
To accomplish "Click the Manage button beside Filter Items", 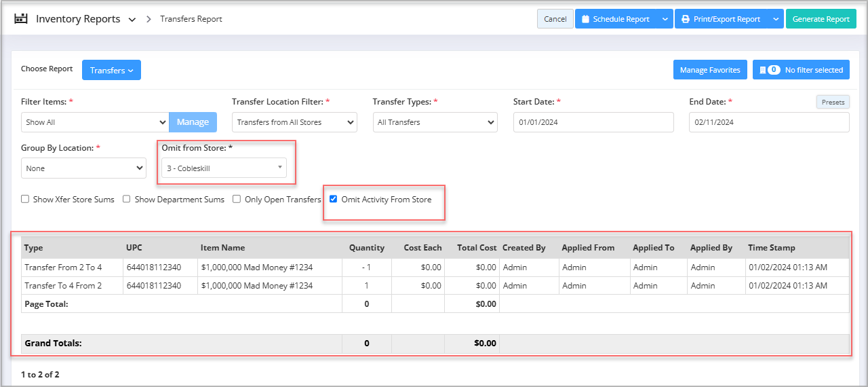I will 193,122.
